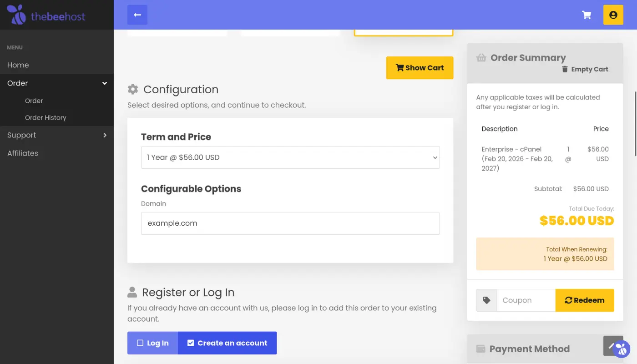Open the shopping cart icon in header
This screenshot has height=364, width=637.
(x=586, y=15)
